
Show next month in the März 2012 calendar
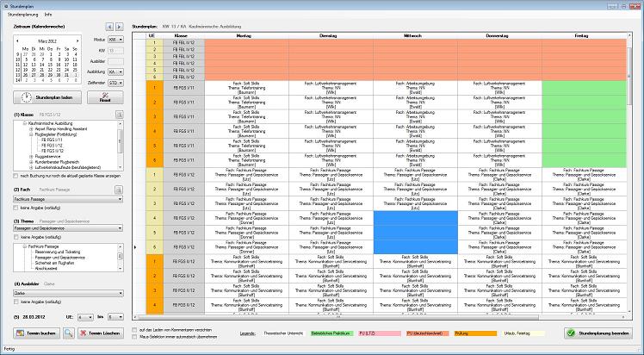point(77,41)
